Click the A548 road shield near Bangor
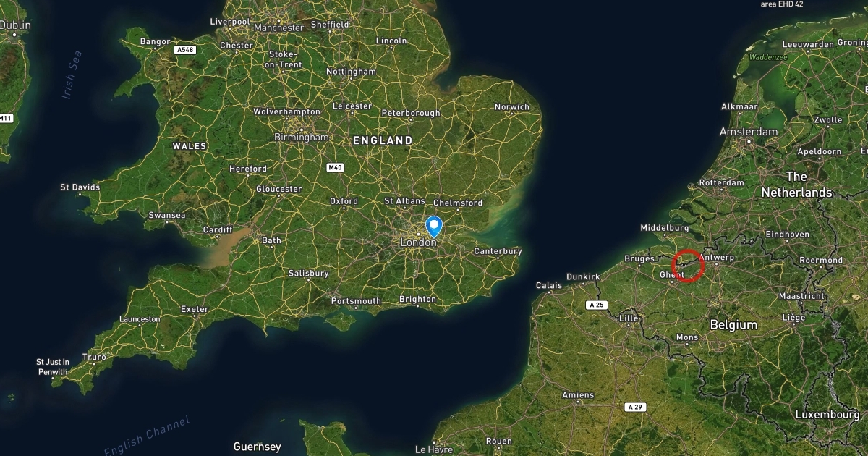 [185, 50]
